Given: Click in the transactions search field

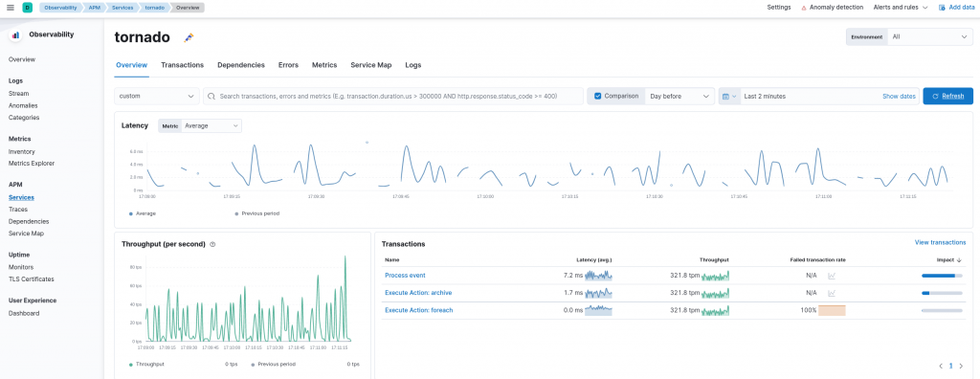Looking at the screenshot, I should tap(393, 97).
